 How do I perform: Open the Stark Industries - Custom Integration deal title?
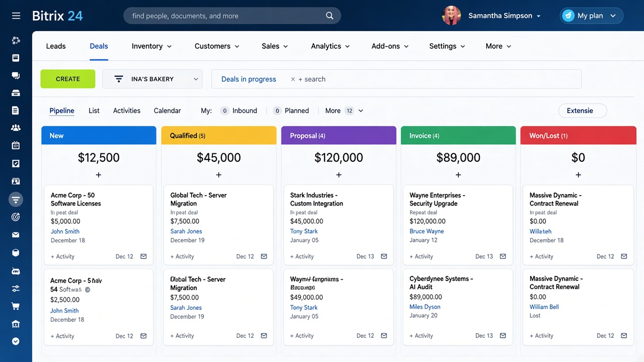click(316, 199)
